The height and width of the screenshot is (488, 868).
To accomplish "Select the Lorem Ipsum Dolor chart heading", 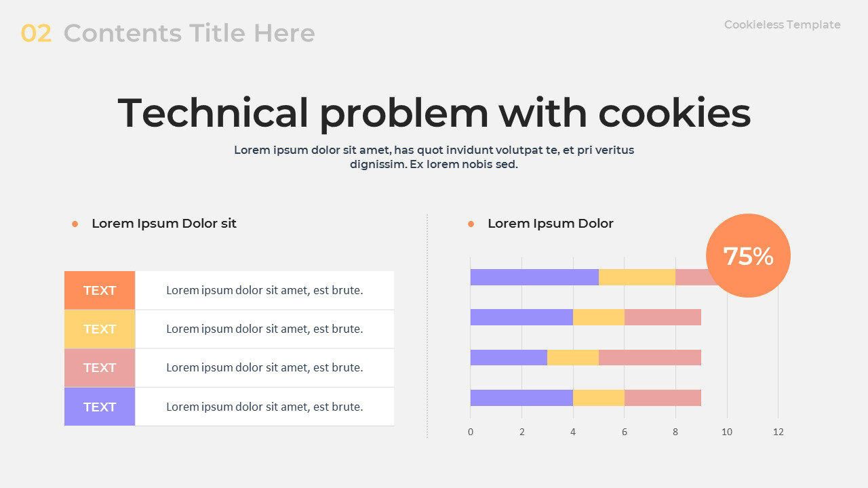I will click(551, 224).
